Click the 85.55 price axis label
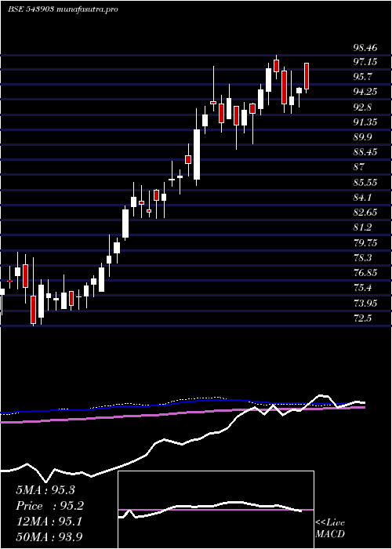 click(x=365, y=183)
